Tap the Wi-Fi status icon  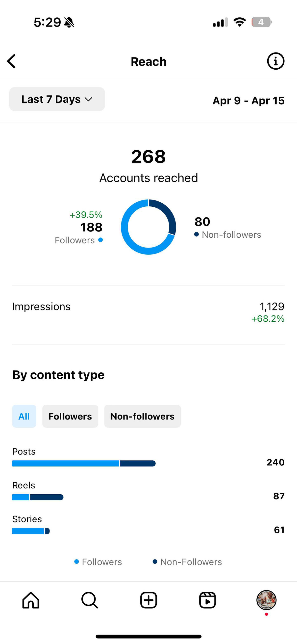tap(240, 22)
